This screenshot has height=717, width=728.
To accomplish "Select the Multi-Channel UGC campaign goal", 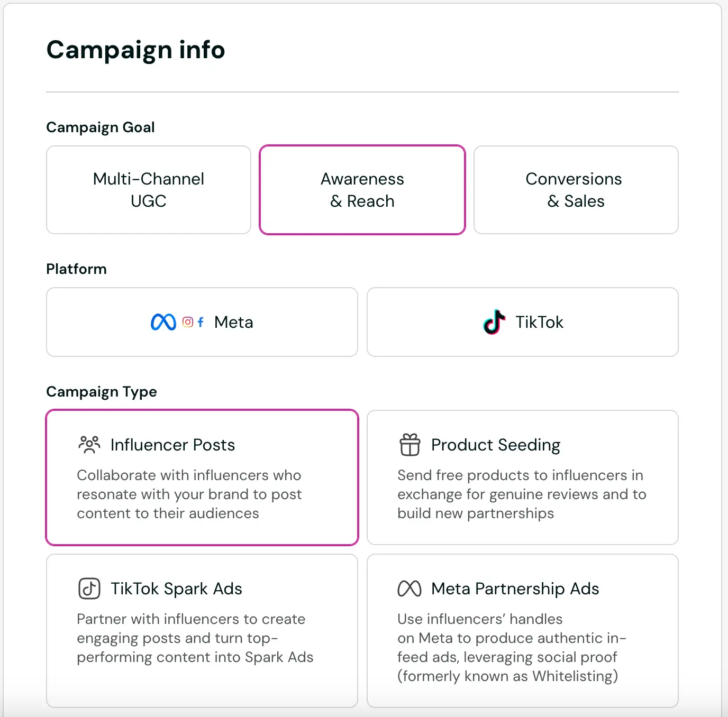I will point(148,190).
